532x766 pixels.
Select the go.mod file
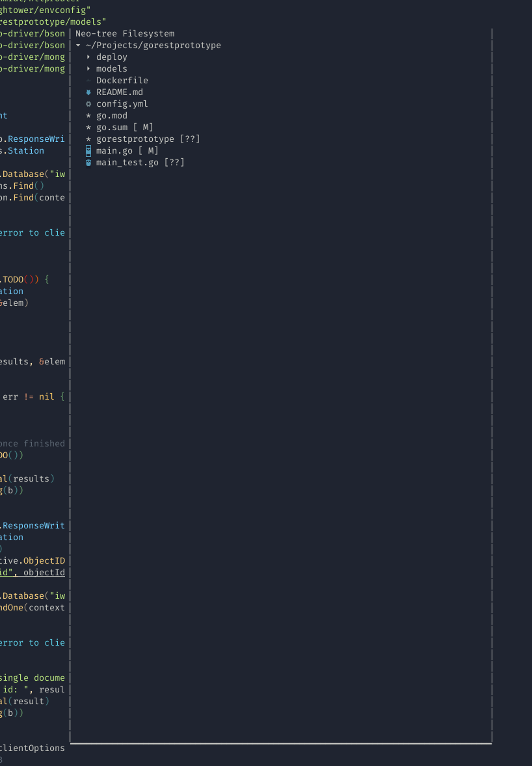[x=112, y=116]
